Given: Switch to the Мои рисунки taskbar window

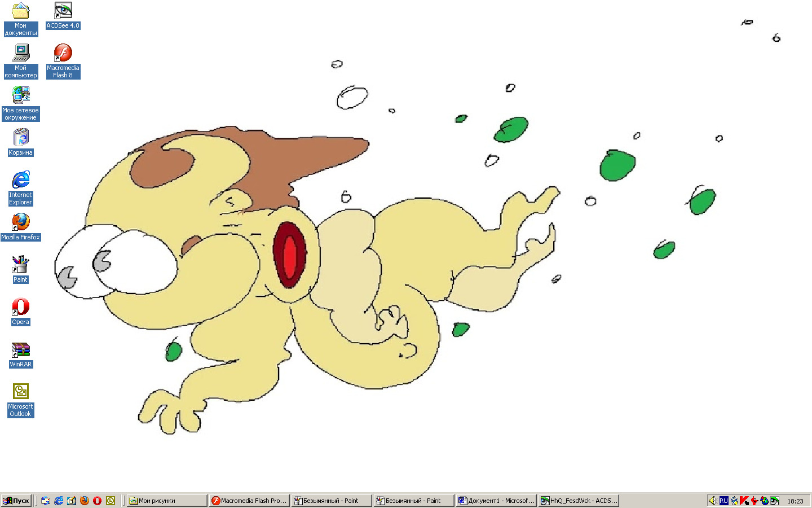Looking at the screenshot, I should (167, 501).
